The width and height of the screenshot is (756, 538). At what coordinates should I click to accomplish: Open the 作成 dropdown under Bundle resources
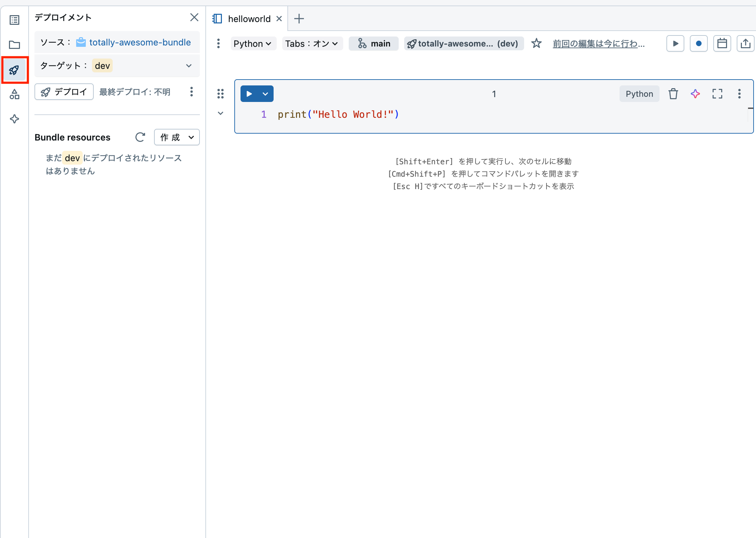(x=176, y=137)
